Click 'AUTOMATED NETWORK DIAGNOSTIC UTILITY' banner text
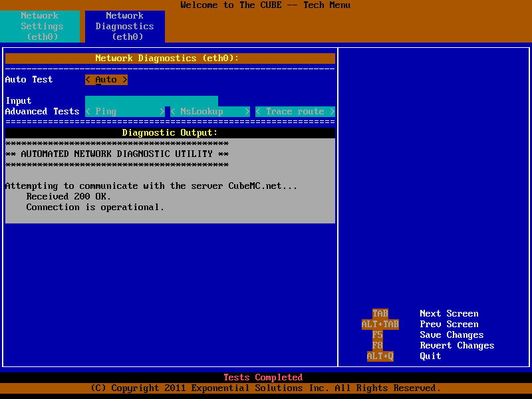This screenshot has height=399, width=532. pos(117,154)
